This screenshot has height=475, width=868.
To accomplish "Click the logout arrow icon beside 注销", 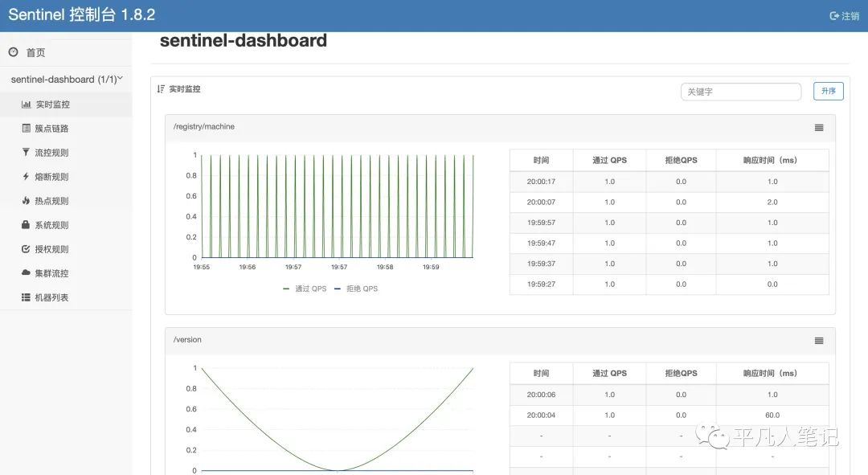I will (834, 16).
